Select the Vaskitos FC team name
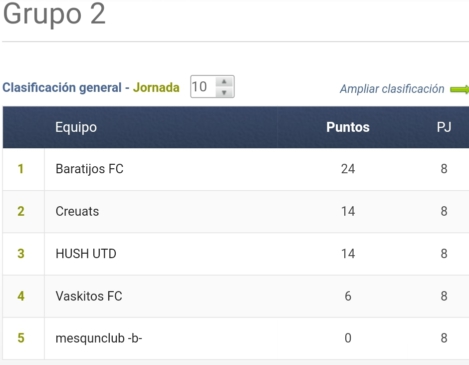This screenshot has width=469, height=365. pos(89,296)
